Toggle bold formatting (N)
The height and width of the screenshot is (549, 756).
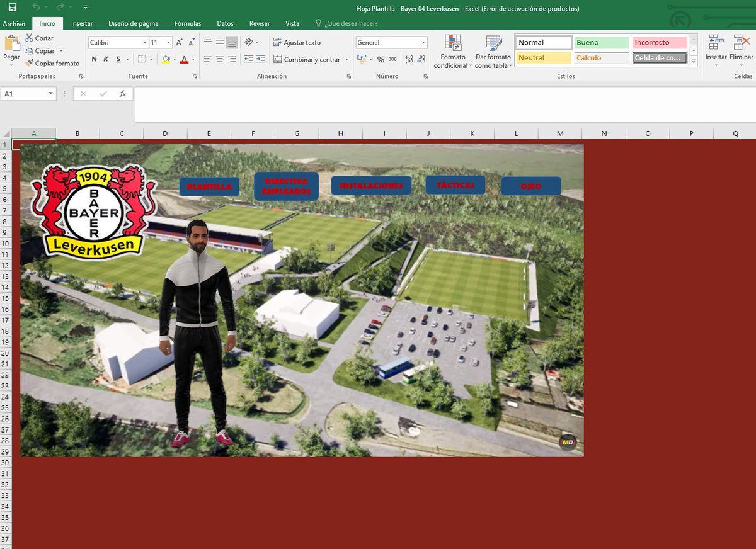[x=94, y=59]
